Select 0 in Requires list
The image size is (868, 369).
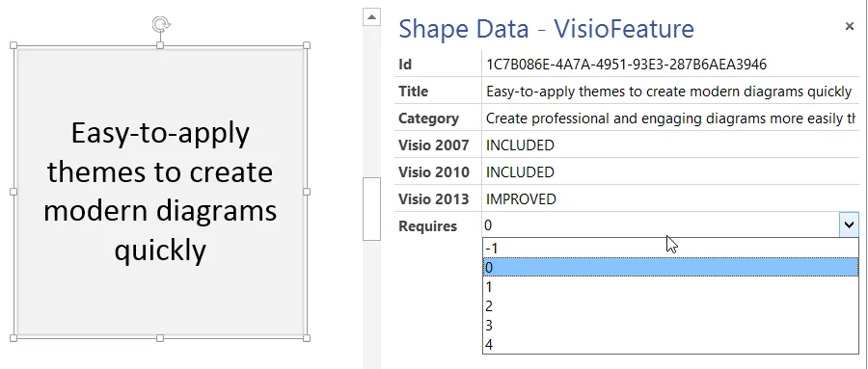click(670, 267)
